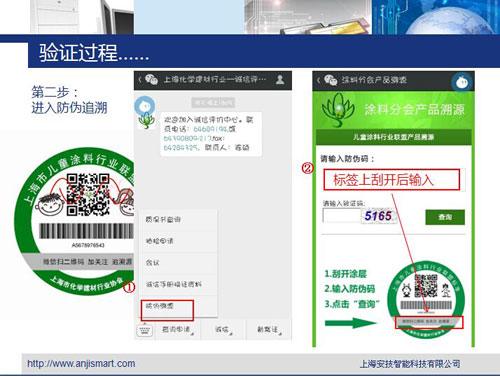This screenshot has height=376, width=500.
Task: Click the anti-counterfeit code field 标签上刮开后输入
Action: 392,180
